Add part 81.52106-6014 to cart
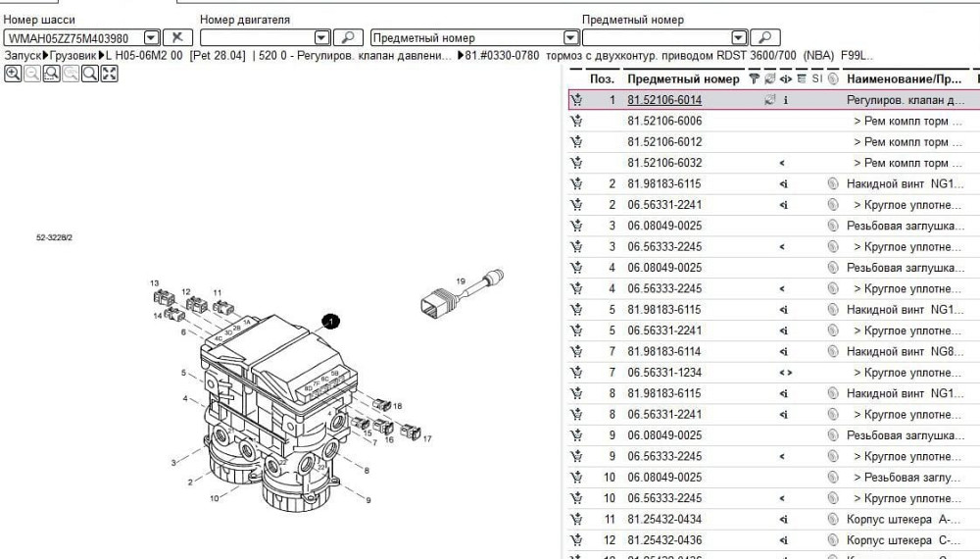The image size is (980, 559). coord(576,100)
